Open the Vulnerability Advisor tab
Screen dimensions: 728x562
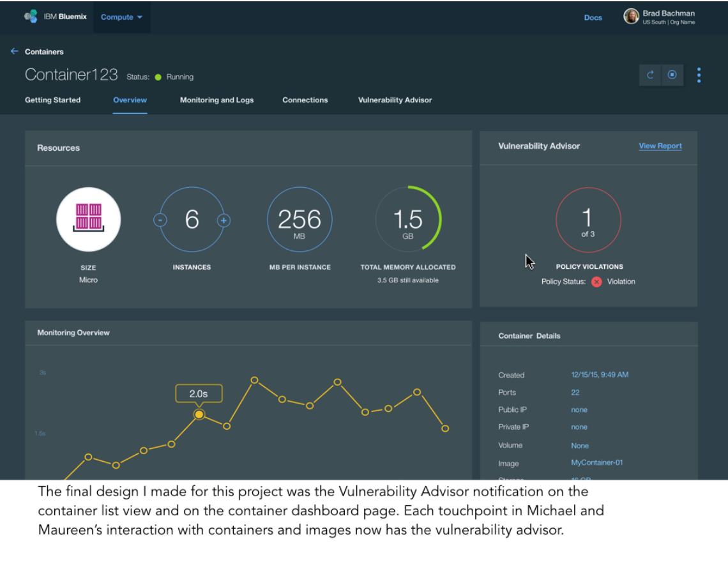(x=395, y=100)
